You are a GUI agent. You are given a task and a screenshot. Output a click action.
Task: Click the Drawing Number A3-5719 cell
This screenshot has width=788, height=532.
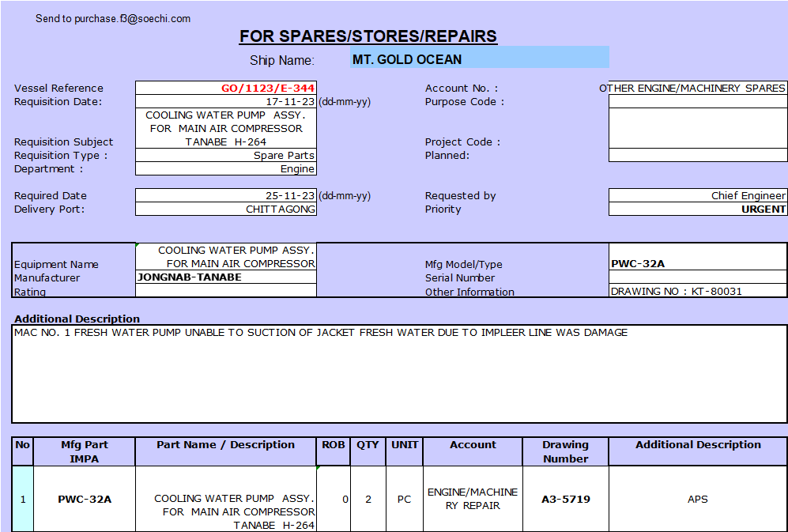[x=565, y=500]
